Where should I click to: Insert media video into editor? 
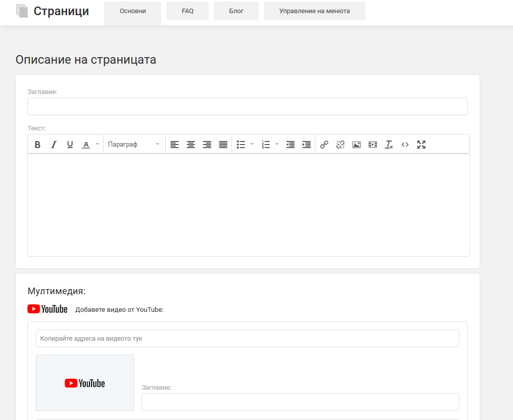[x=372, y=145]
